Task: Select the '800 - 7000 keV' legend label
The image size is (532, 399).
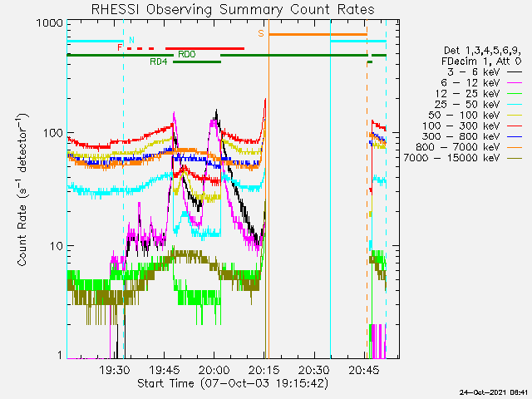Action: click(458, 147)
